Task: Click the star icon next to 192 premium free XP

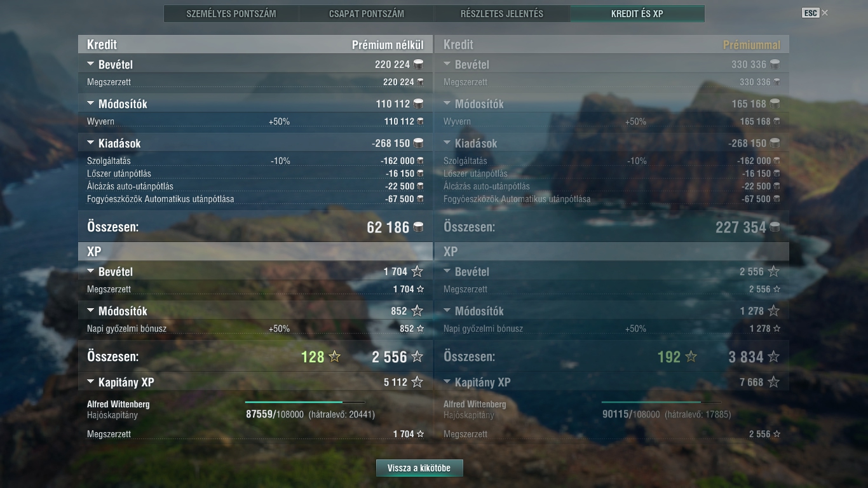Action: (x=691, y=356)
